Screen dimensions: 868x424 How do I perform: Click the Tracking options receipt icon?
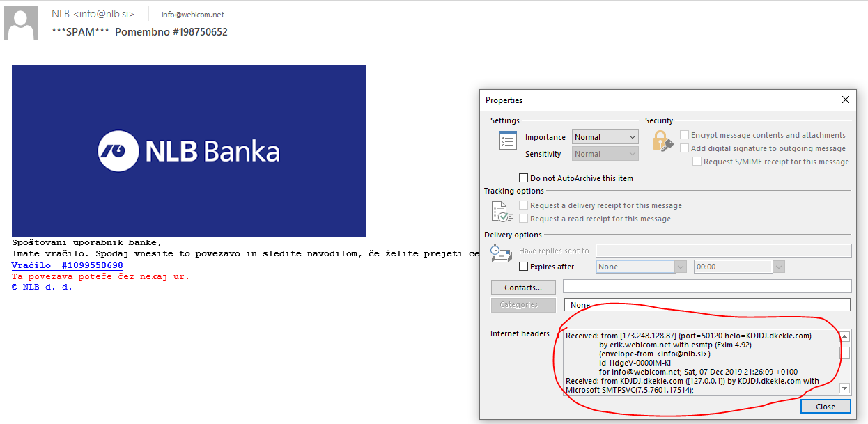pos(502,212)
